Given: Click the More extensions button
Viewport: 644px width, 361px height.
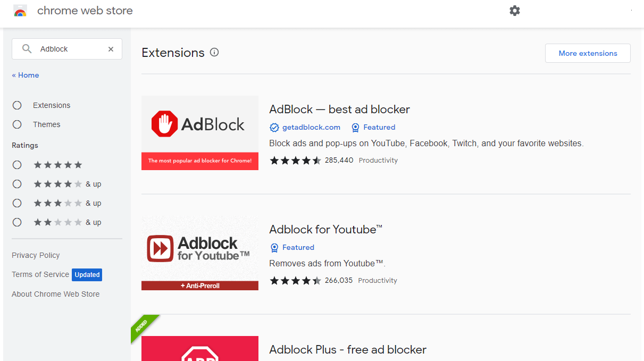Looking at the screenshot, I should pos(588,53).
